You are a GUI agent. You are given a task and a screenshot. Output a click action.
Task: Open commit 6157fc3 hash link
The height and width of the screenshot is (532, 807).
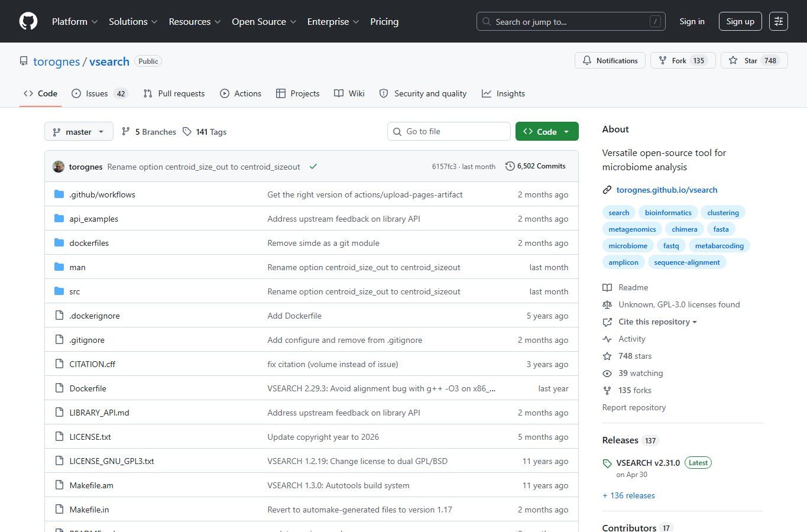coord(444,167)
